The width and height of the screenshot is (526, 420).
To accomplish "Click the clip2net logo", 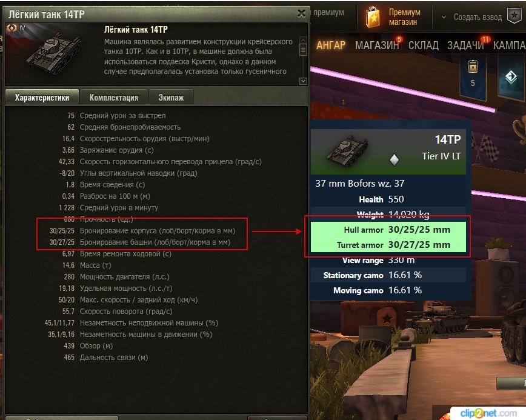I will point(488,413).
